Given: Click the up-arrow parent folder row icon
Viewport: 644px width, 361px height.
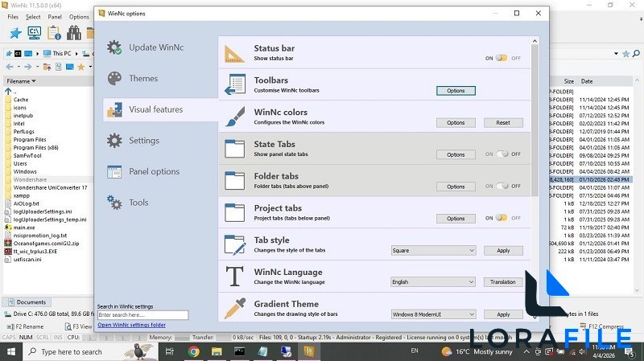Looking at the screenshot, I should coord(8,91).
